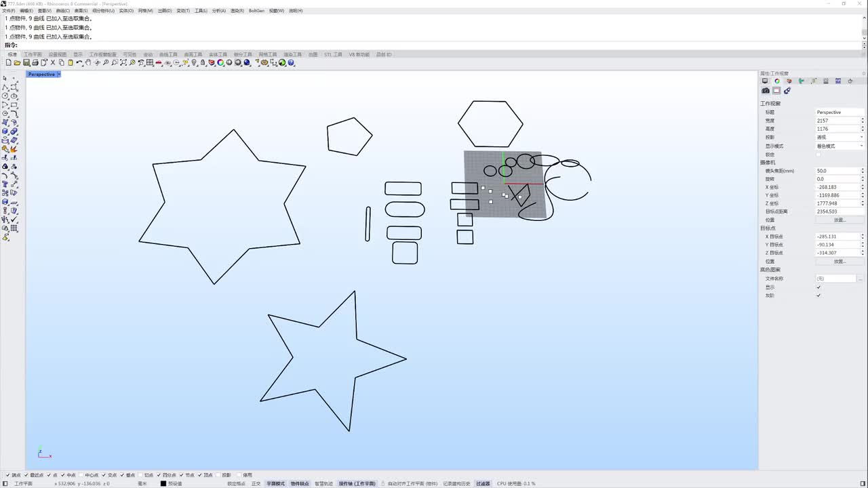Open the color wheel icon in standard toolbar
The height and width of the screenshot is (488, 868).
tap(220, 62)
